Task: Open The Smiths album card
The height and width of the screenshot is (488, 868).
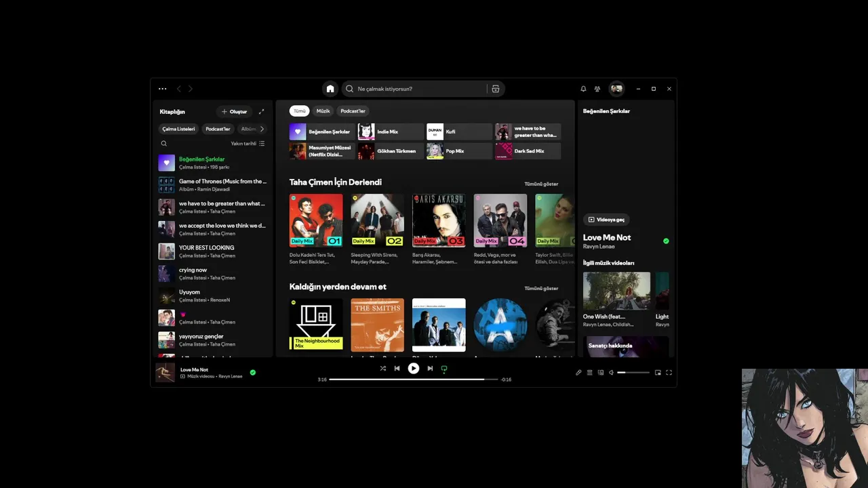Action: [x=377, y=326]
